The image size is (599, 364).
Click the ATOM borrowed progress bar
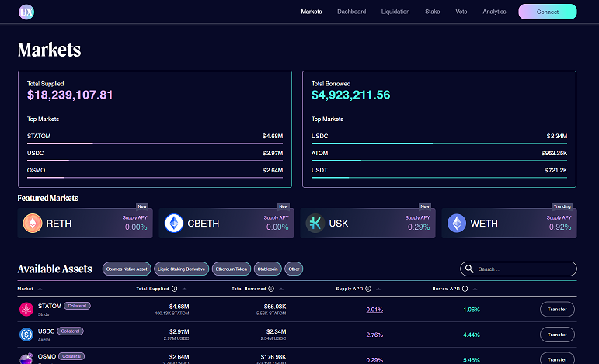pyautogui.click(x=439, y=161)
